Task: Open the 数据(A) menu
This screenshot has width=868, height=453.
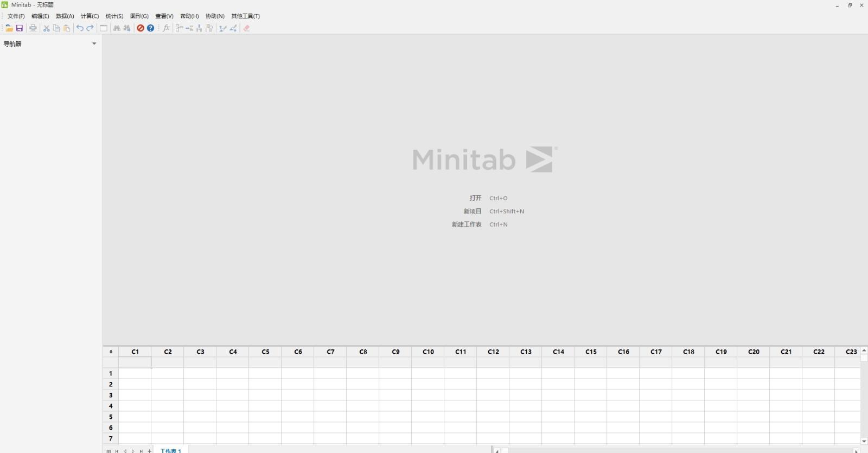Action: pyautogui.click(x=65, y=16)
